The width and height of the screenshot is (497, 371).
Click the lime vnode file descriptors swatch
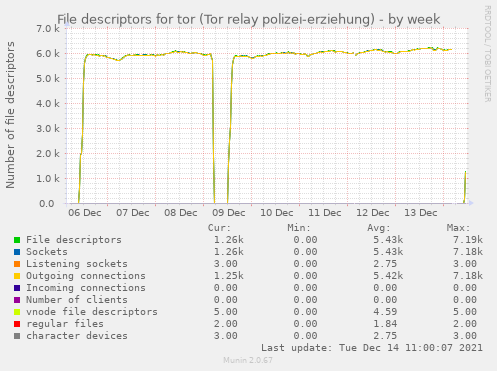tap(17, 312)
